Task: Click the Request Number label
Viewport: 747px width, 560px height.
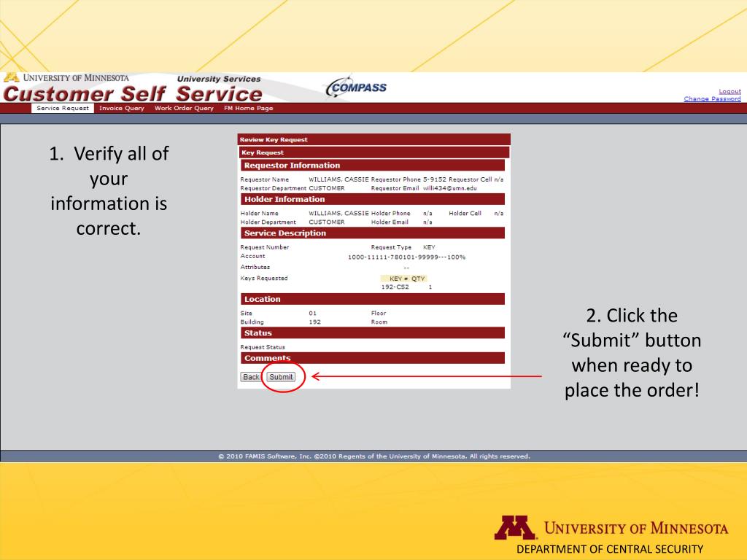Action: click(x=264, y=247)
